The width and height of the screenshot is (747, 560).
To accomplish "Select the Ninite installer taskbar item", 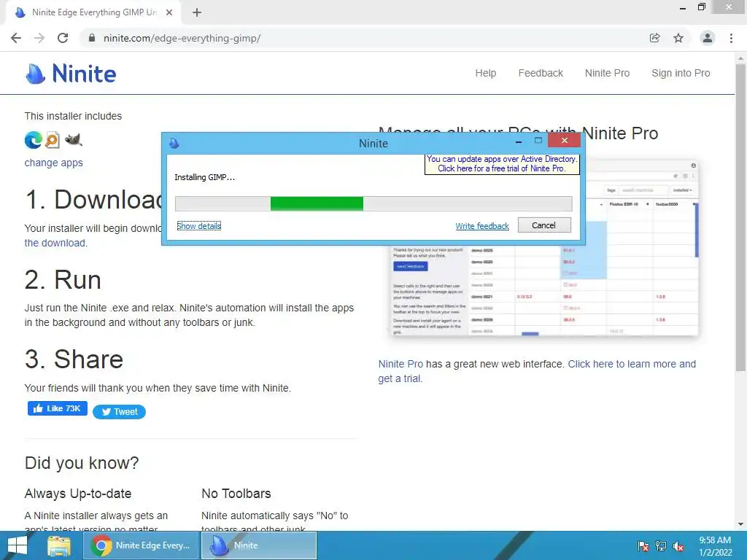I will [259, 545].
